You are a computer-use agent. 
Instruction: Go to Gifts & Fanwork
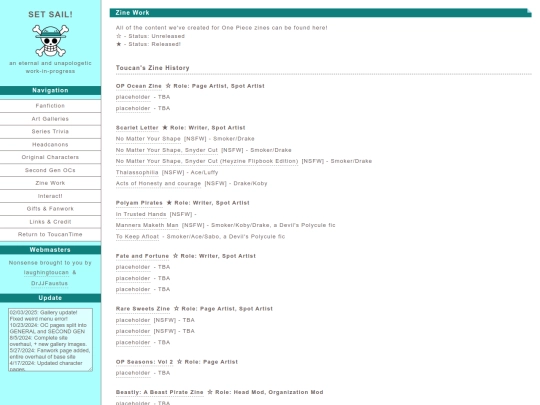(50, 209)
